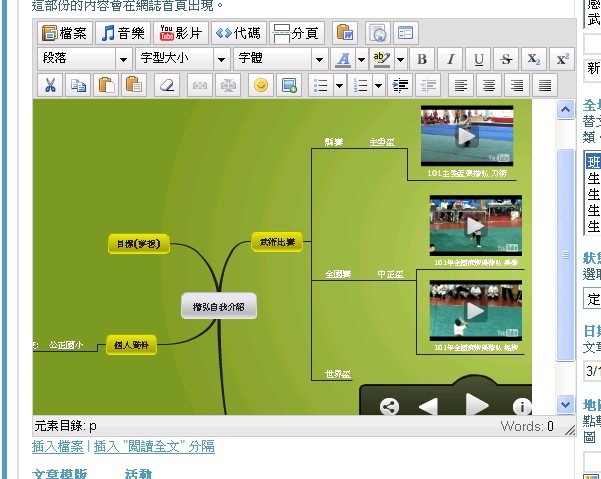Click the eraser remove formatting icon
Viewport: 601px width, 479px height.
tap(167, 85)
